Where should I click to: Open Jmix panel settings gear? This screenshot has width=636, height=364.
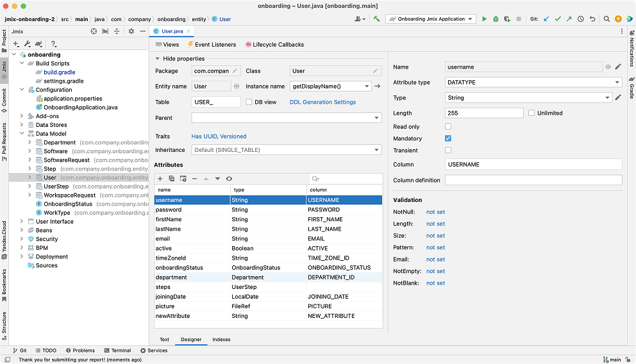click(131, 31)
